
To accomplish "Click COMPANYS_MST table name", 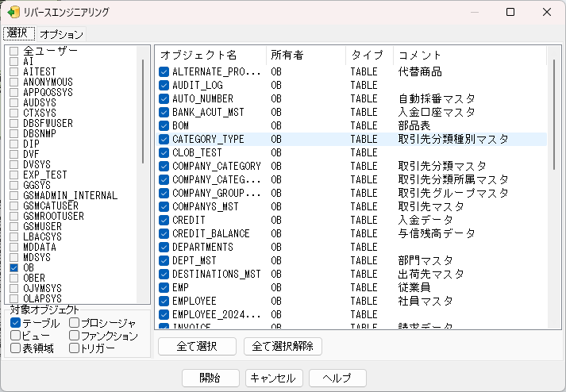I will pyautogui.click(x=206, y=206).
